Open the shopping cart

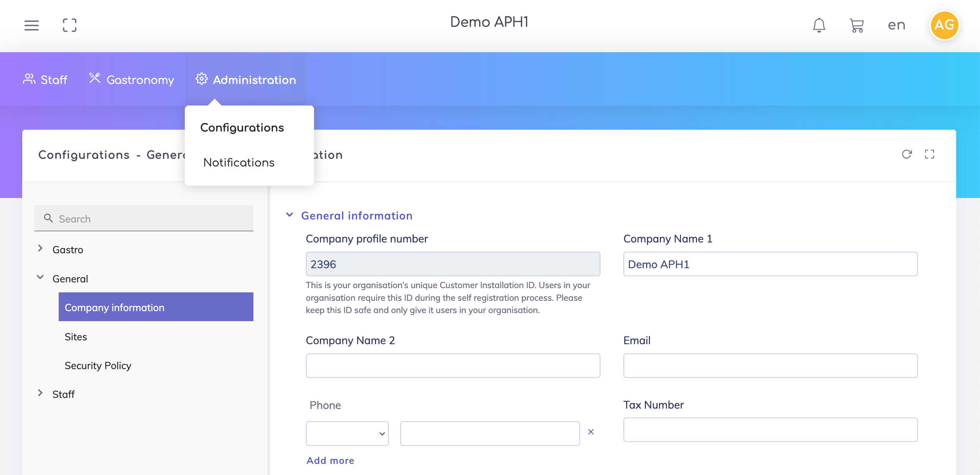[857, 26]
